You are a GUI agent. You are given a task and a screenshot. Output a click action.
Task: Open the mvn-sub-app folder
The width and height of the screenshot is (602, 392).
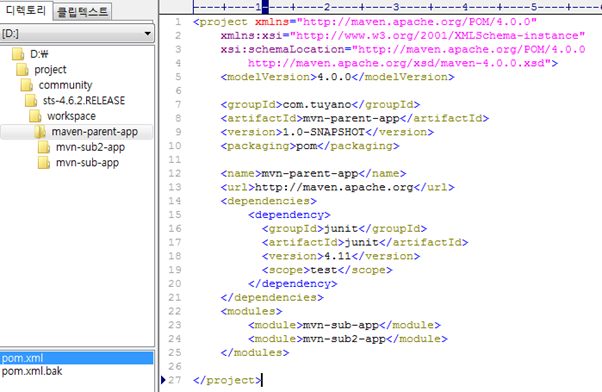coord(87,163)
